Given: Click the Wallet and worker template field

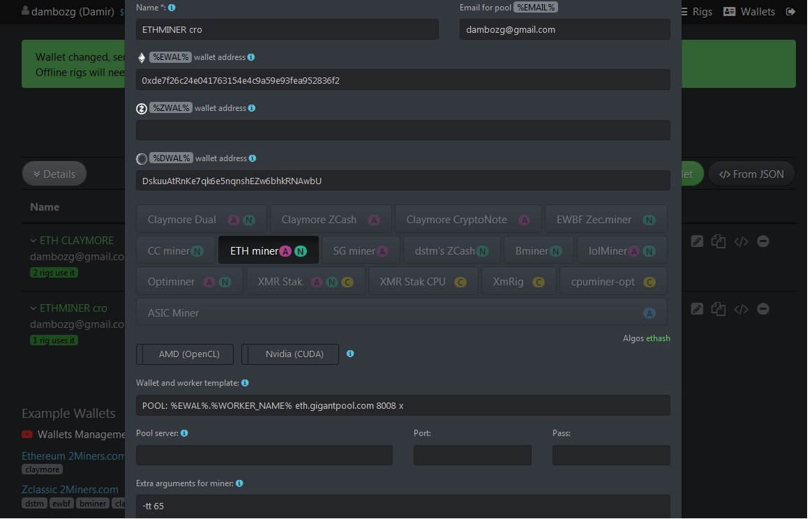Looking at the screenshot, I should click(403, 405).
